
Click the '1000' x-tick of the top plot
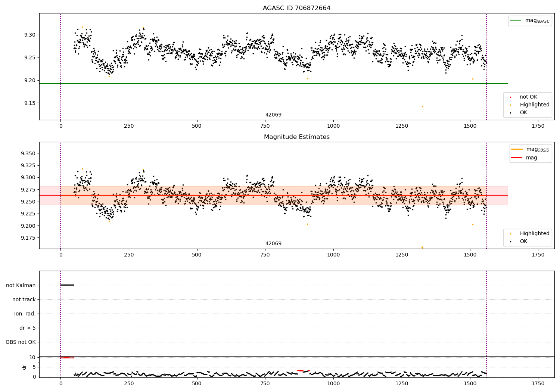point(333,126)
